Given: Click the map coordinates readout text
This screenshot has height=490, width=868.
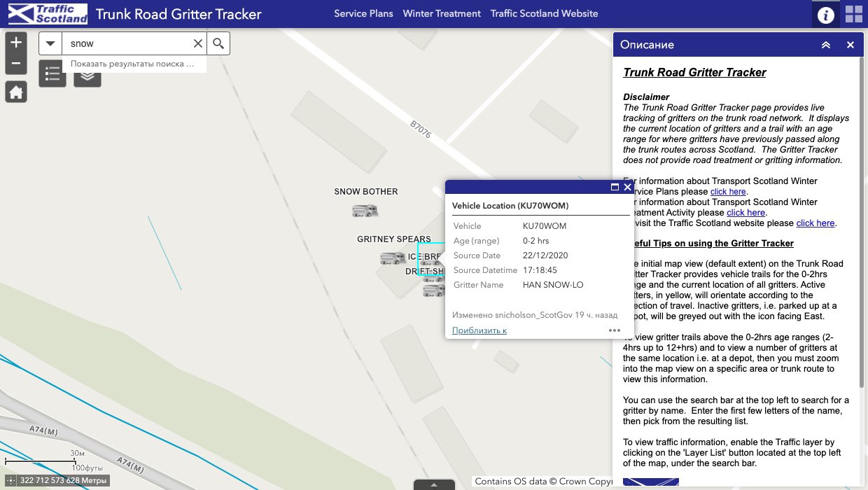Looking at the screenshot, I should (x=64, y=481).
